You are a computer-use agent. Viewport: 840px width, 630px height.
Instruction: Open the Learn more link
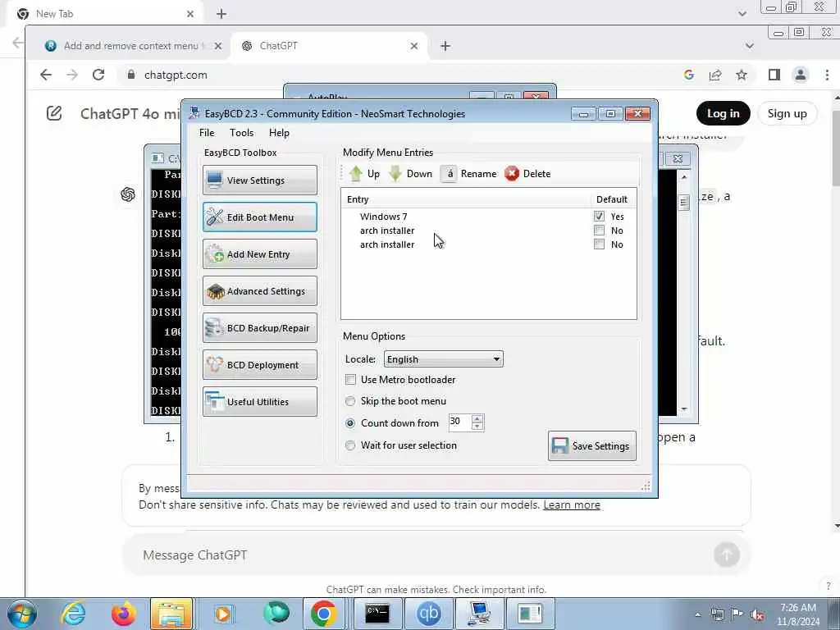coord(572,504)
